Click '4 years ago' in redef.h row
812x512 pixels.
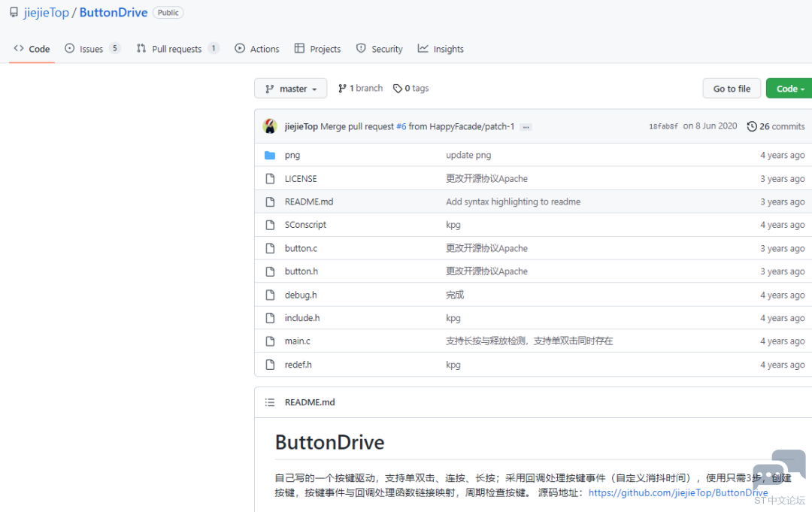tap(783, 365)
